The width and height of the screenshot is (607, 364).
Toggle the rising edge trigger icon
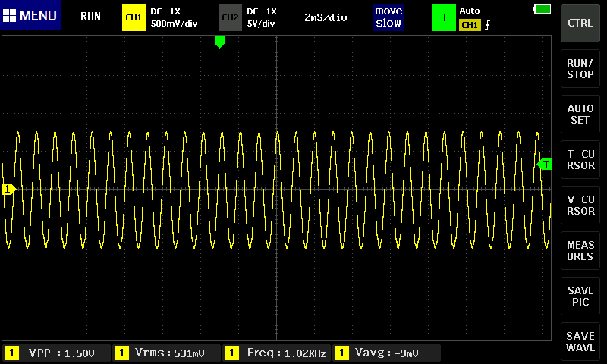[x=487, y=25]
